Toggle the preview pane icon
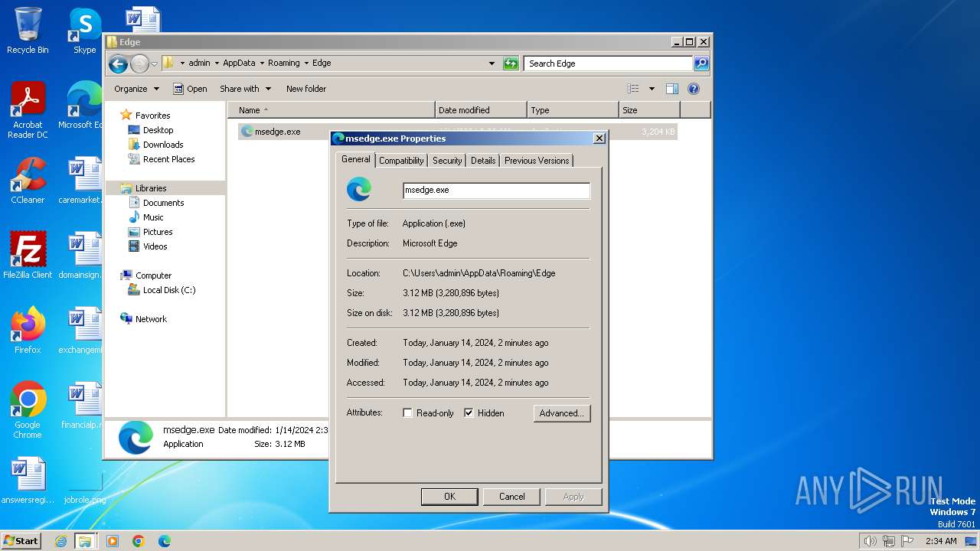The width and height of the screenshot is (980, 551). pos(671,89)
